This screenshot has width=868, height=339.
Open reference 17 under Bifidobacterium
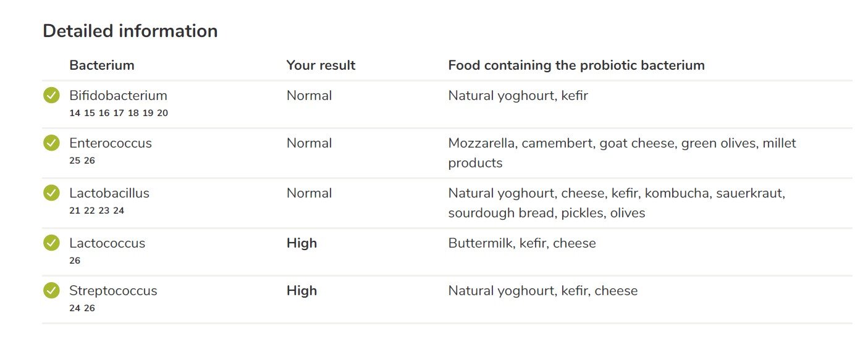click(x=119, y=113)
